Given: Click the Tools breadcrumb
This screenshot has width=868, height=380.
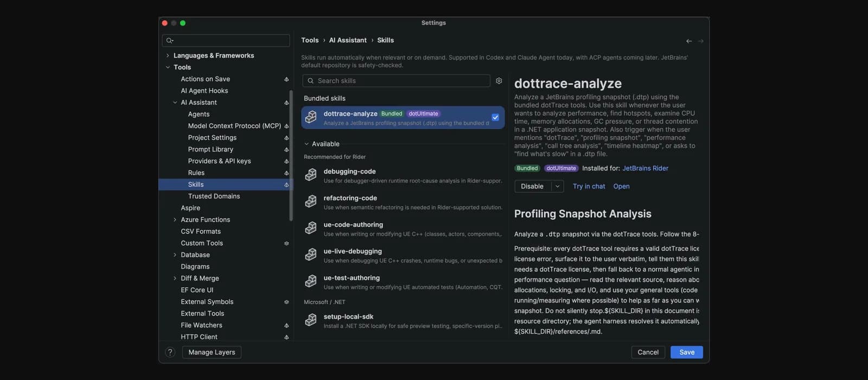Looking at the screenshot, I should click(x=310, y=40).
